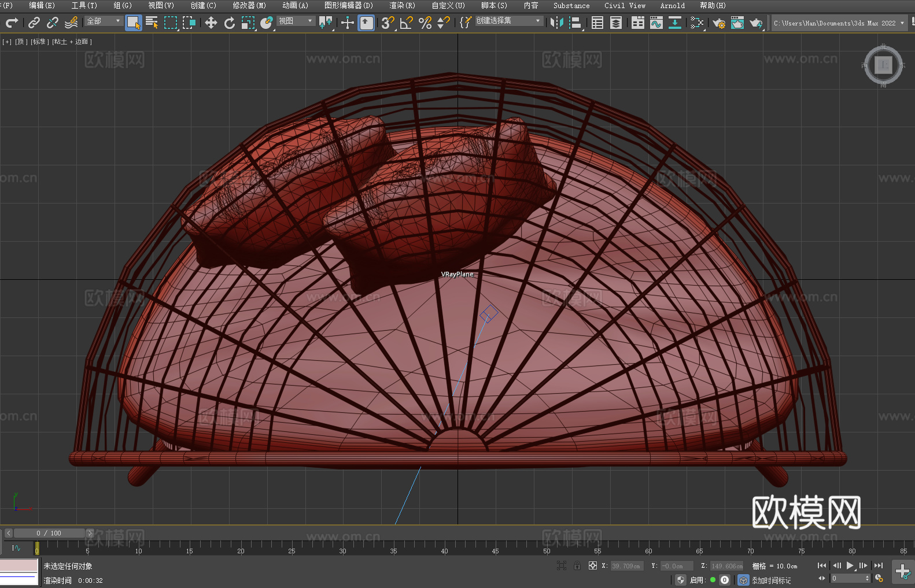Open the 修改器(M) menu
915x588 pixels.
[249, 5]
